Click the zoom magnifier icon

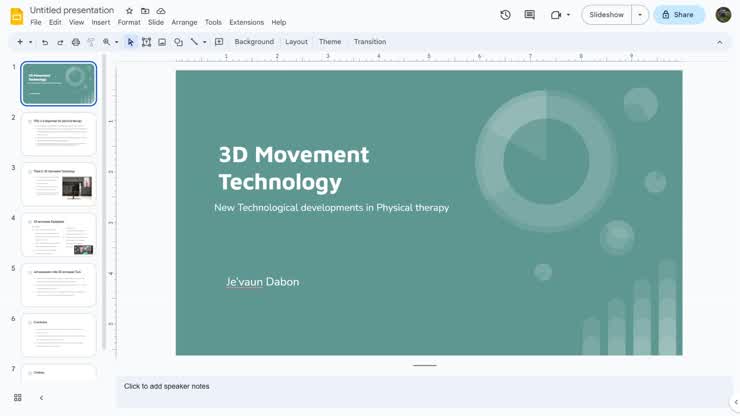pyautogui.click(x=107, y=42)
